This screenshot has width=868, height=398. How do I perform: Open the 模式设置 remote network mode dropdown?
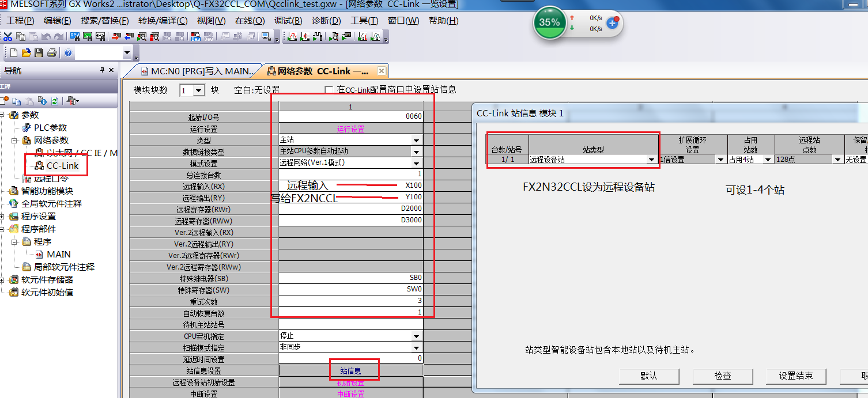point(416,164)
